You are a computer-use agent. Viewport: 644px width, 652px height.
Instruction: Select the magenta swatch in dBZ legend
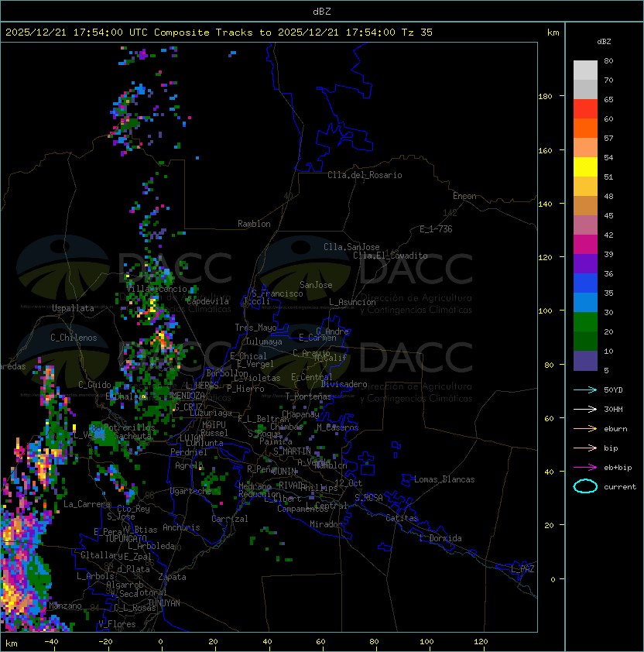pos(585,244)
